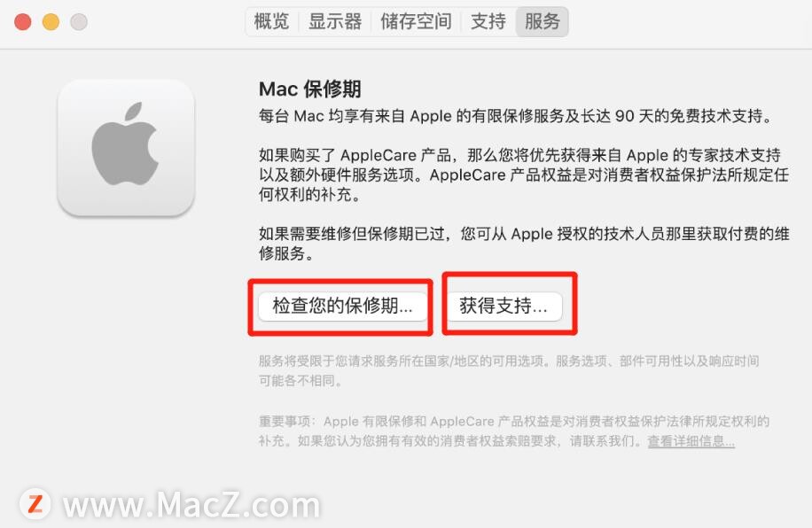Screen dimensions: 812x528
Task: Click the 检查您的保修期... button
Action: tap(342, 306)
